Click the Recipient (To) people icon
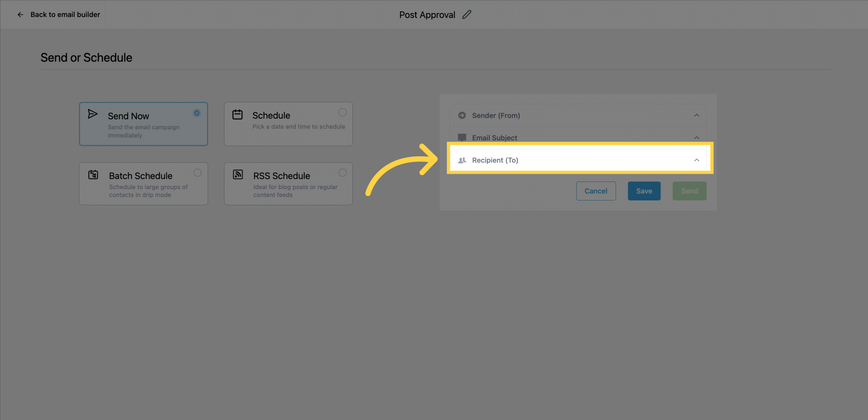Viewport: 868px width, 420px height. point(462,160)
